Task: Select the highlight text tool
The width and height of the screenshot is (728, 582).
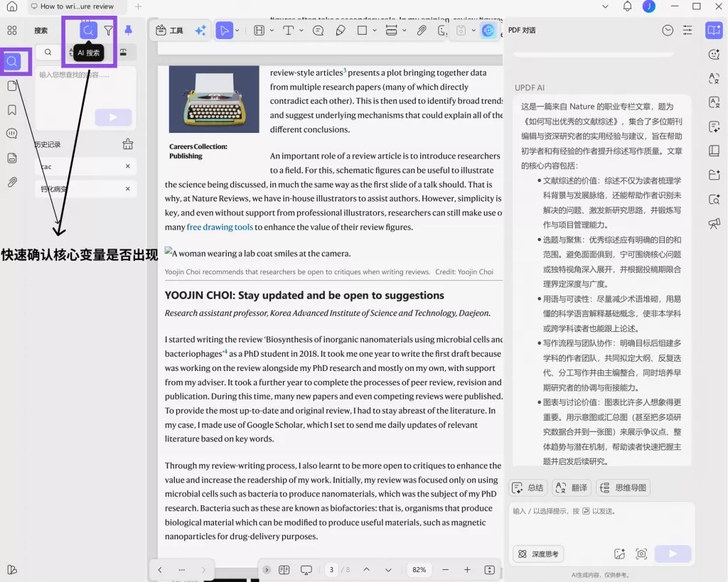Action: tap(259, 31)
